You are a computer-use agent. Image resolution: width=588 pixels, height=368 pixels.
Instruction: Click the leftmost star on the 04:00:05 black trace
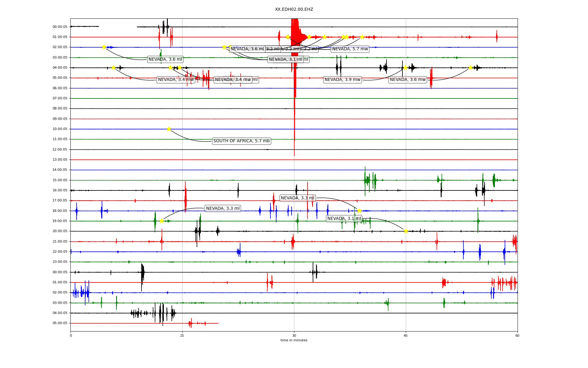(x=113, y=67)
